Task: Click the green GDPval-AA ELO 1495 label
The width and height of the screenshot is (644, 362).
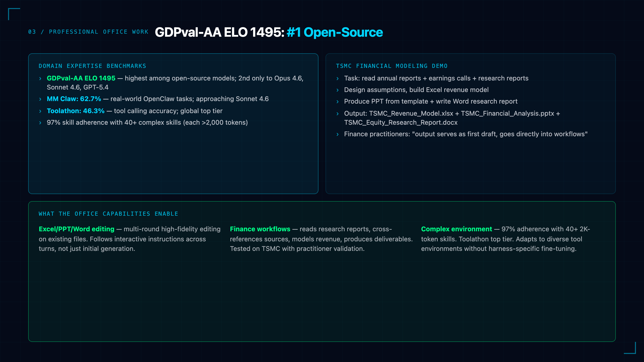Action: (x=81, y=78)
